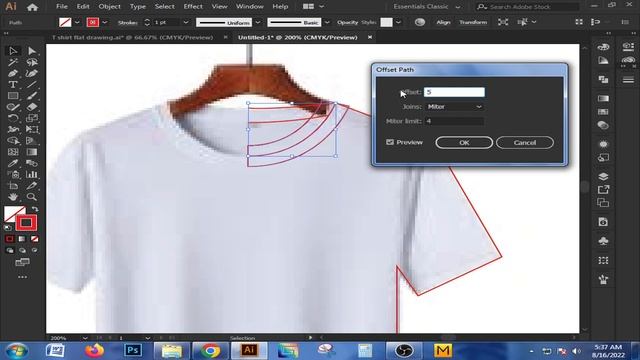The width and height of the screenshot is (640, 360).
Task: Select Draw Inside mode
Action: 35,250
